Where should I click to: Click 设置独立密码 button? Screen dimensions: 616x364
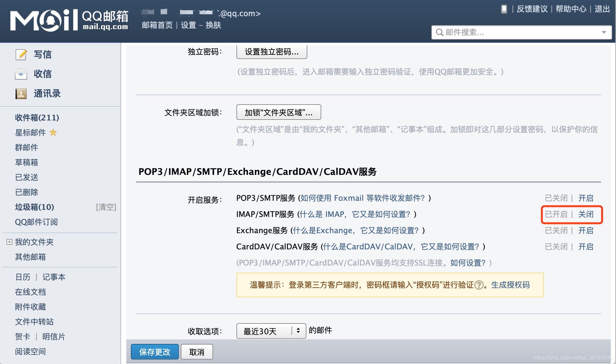(272, 52)
